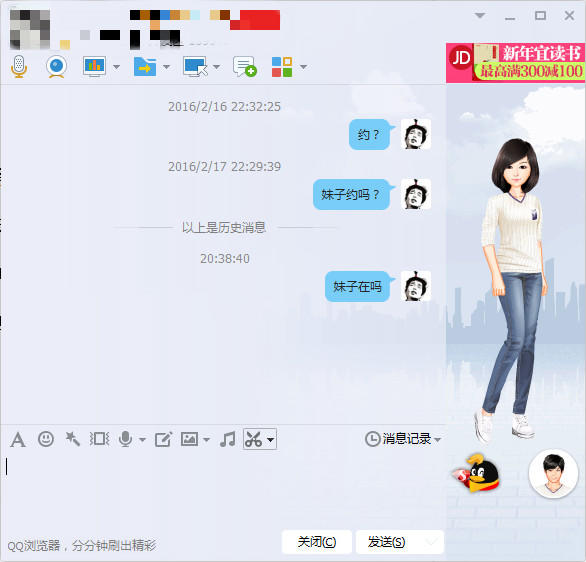
Task: Click the 发送(S) send button
Action: click(x=386, y=541)
